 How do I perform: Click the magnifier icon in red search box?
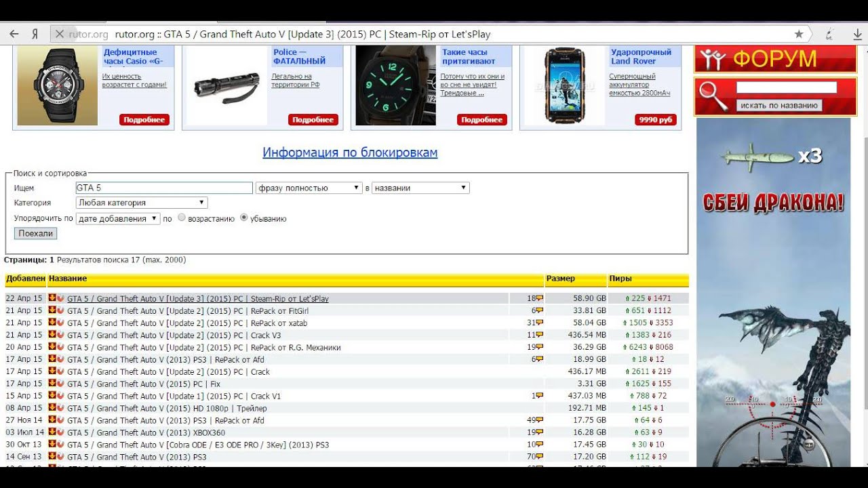tap(713, 96)
